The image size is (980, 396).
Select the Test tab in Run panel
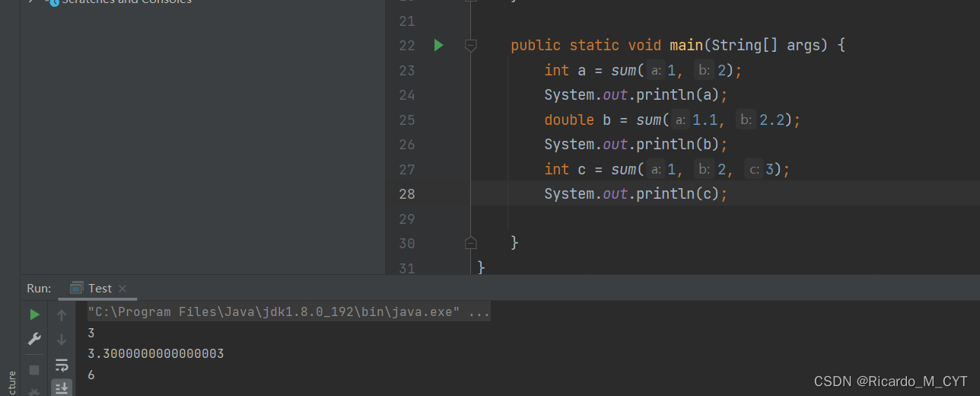point(99,288)
